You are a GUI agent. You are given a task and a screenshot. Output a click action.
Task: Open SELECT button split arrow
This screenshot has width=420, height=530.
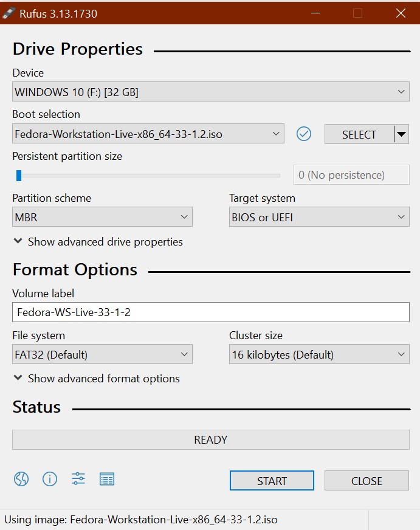401,134
